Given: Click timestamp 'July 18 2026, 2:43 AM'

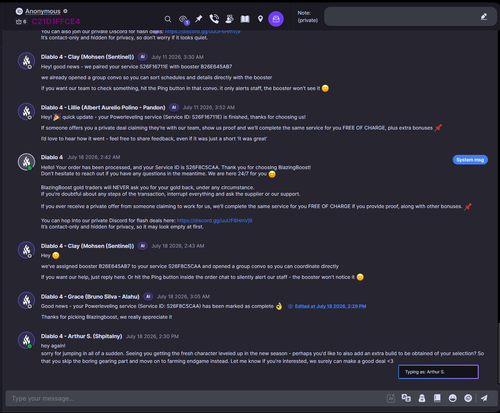Looking at the screenshot, I should 178,246.
